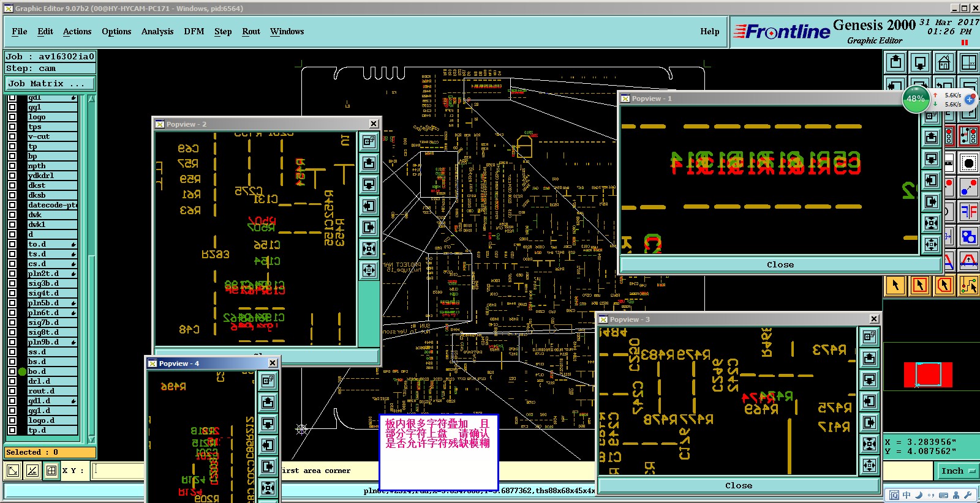Click the layer list scrollbar
Viewport: 980px width, 503px height.
91,269
